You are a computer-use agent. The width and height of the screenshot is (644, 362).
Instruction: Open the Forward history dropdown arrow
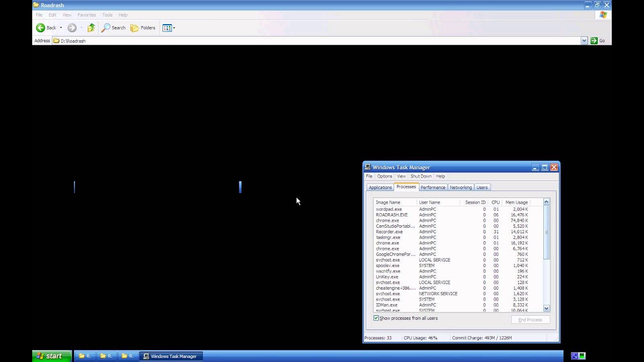tap(81, 28)
